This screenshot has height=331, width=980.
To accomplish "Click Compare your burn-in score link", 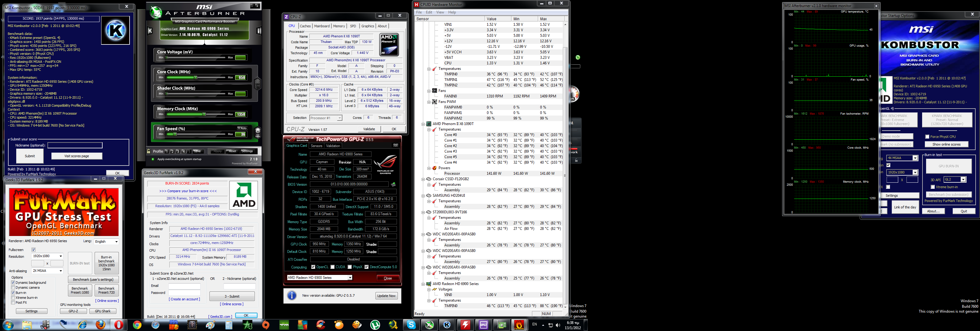I will [x=187, y=191].
